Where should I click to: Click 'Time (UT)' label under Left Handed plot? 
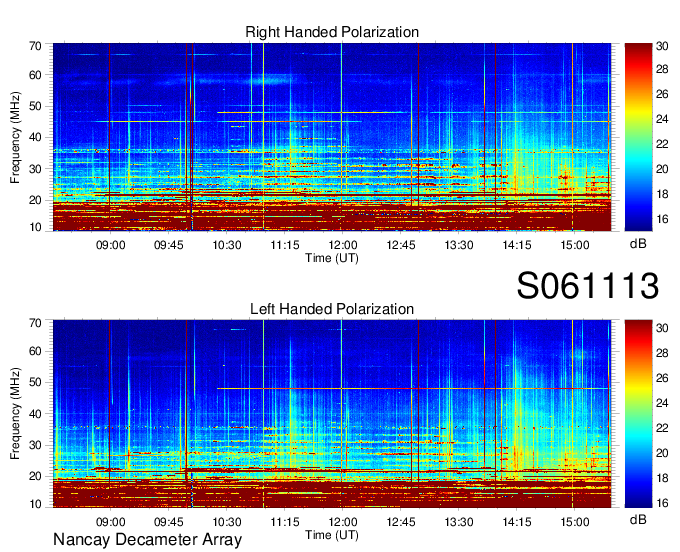pos(332,535)
